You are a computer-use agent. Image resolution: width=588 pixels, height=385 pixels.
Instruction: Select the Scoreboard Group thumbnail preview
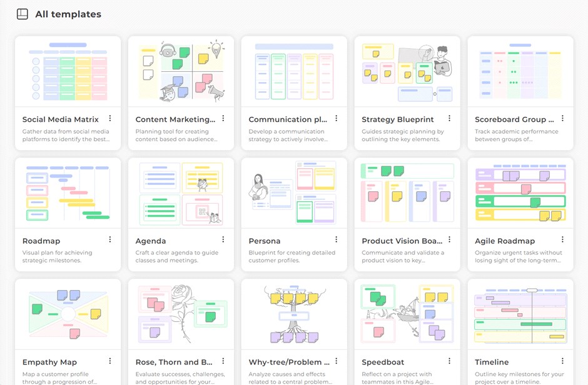coord(520,71)
